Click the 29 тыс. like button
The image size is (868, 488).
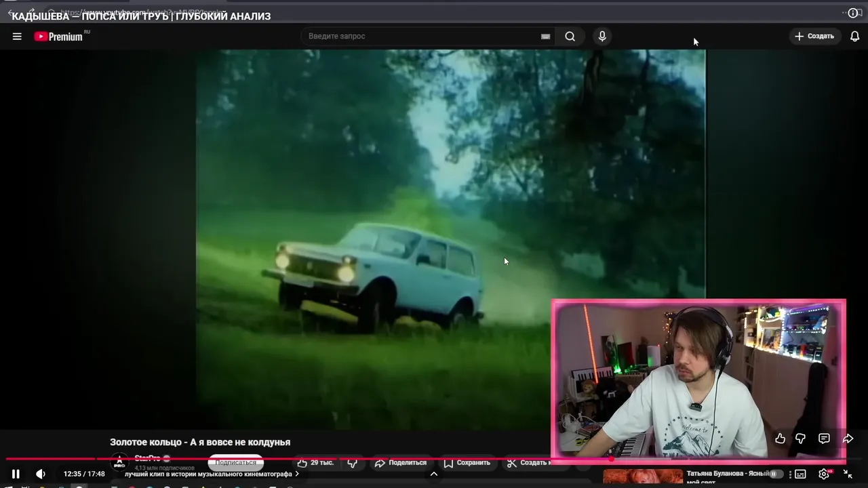316,462
